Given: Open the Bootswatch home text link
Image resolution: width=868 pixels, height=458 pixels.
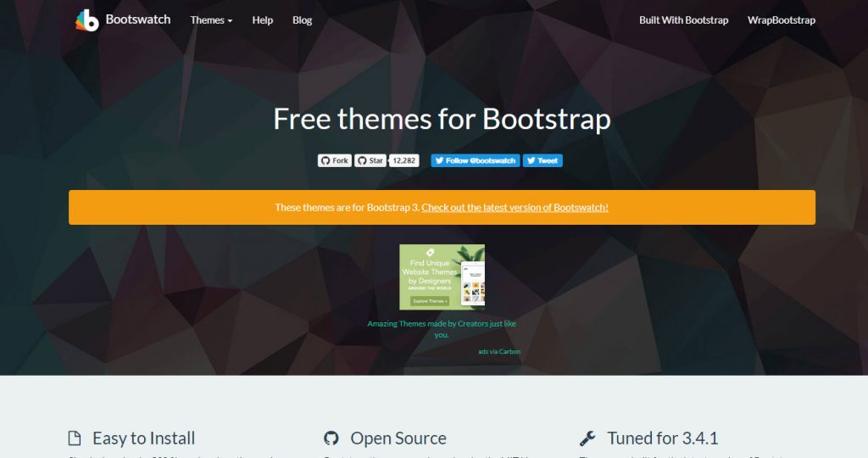Looking at the screenshot, I should pyautogui.click(x=138, y=20).
